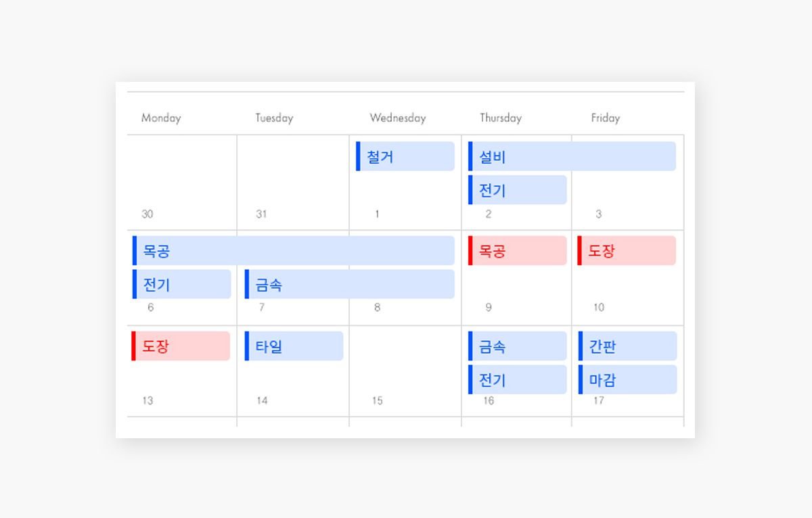Viewport: 812px width, 518px height.
Task: Click the Friday column header
Action: [605, 118]
